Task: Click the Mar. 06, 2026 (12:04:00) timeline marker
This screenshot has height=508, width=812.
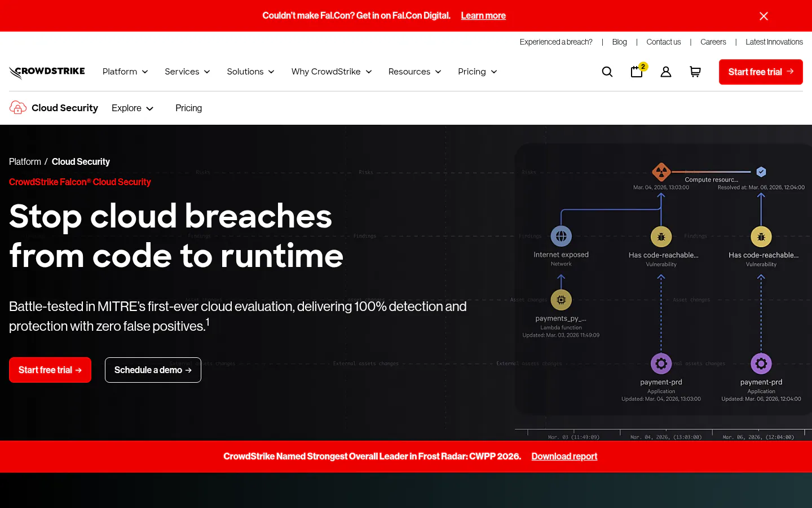Action: (x=758, y=437)
